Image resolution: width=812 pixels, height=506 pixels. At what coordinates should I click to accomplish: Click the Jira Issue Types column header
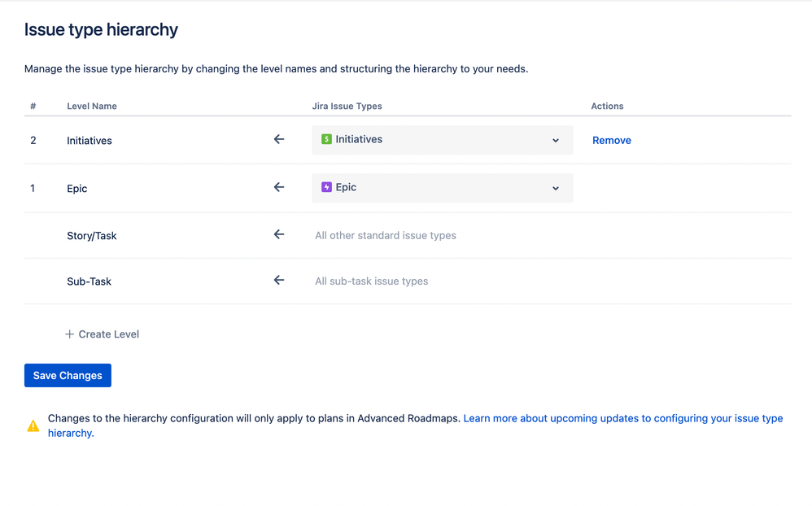347,107
